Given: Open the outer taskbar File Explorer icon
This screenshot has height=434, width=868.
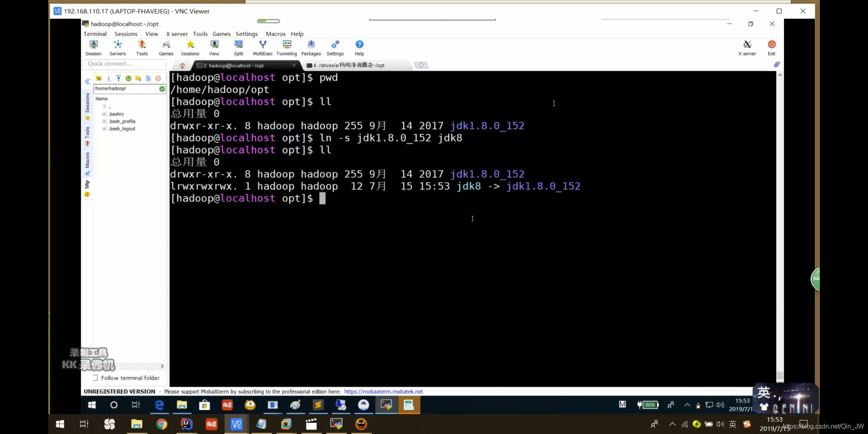Looking at the screenshot, I should tap(137, 424).
